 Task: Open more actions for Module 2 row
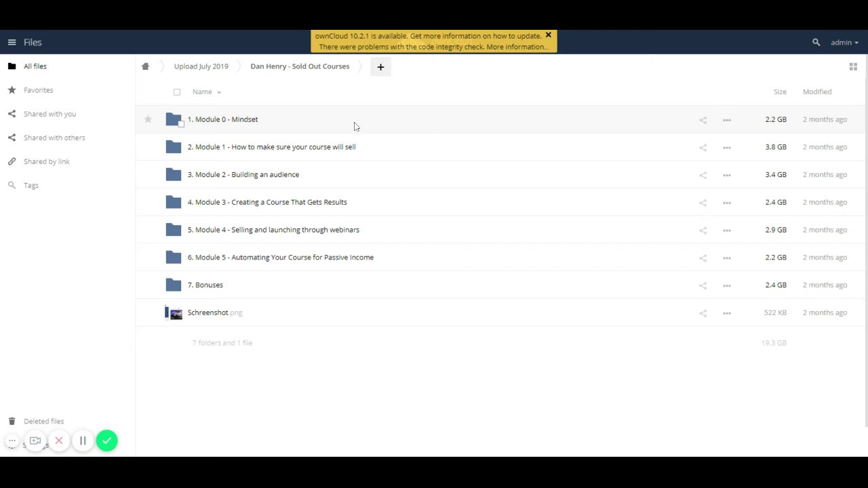[727, 175]
